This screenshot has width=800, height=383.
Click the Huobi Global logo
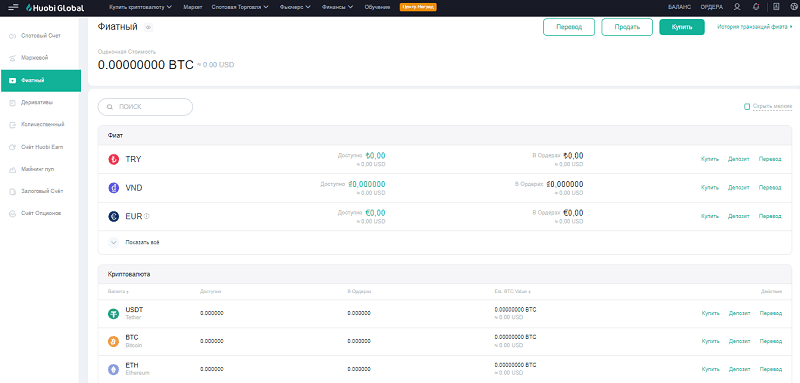coord(55,8)
